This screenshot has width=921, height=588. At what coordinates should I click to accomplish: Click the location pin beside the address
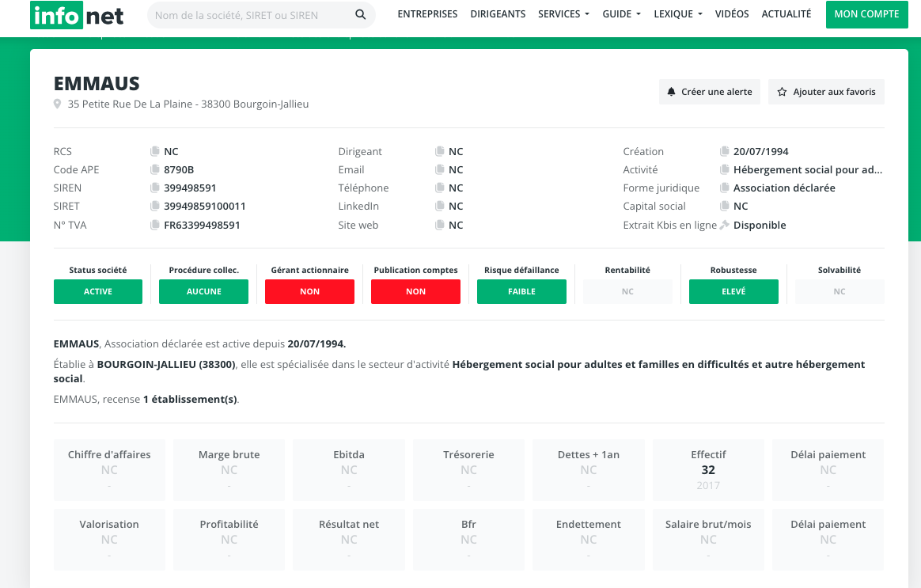(57, 104)
